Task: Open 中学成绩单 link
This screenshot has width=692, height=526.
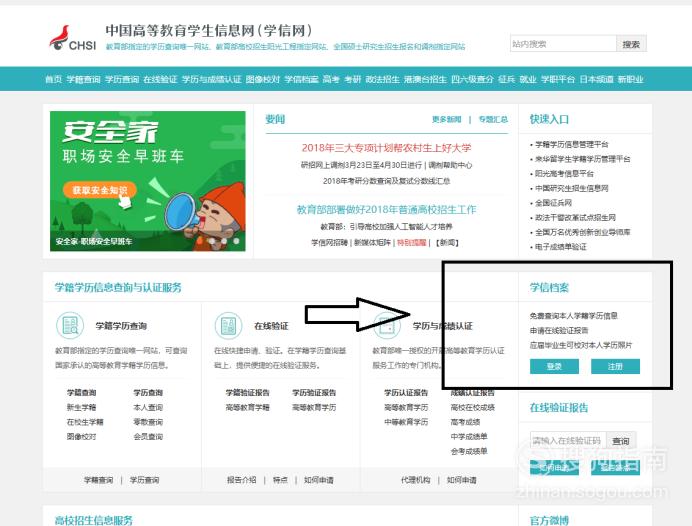Action: click(469, 437)
